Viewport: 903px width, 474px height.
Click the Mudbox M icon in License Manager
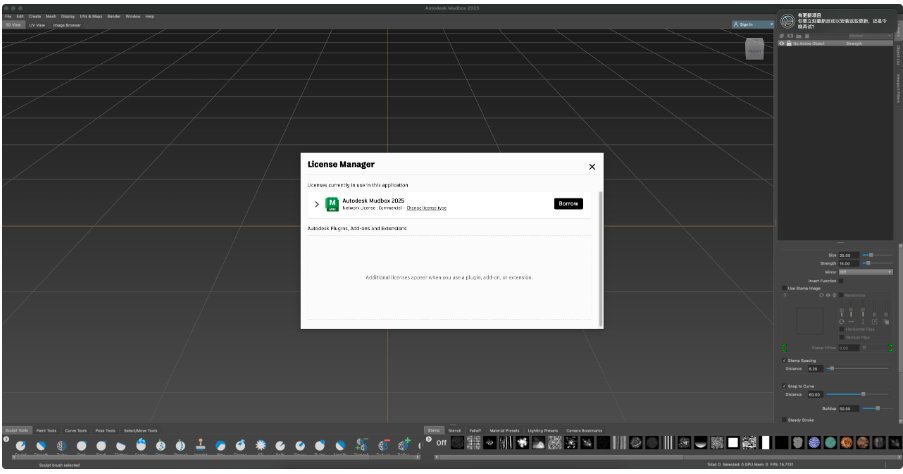pyautogui.click(x=332, y=204)
